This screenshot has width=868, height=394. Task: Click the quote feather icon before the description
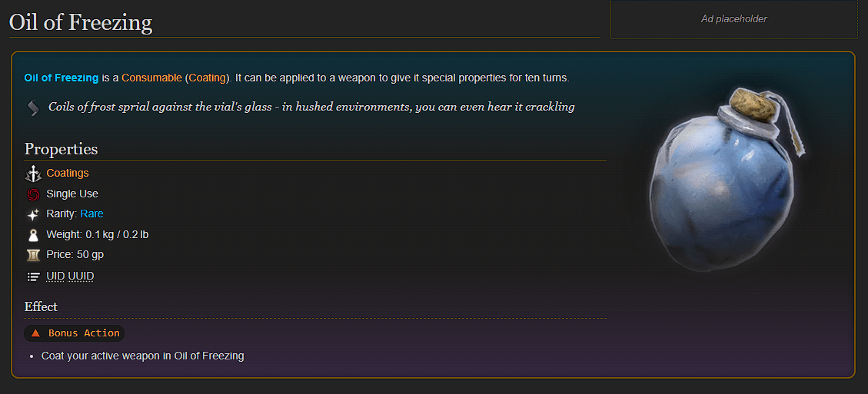33,107
